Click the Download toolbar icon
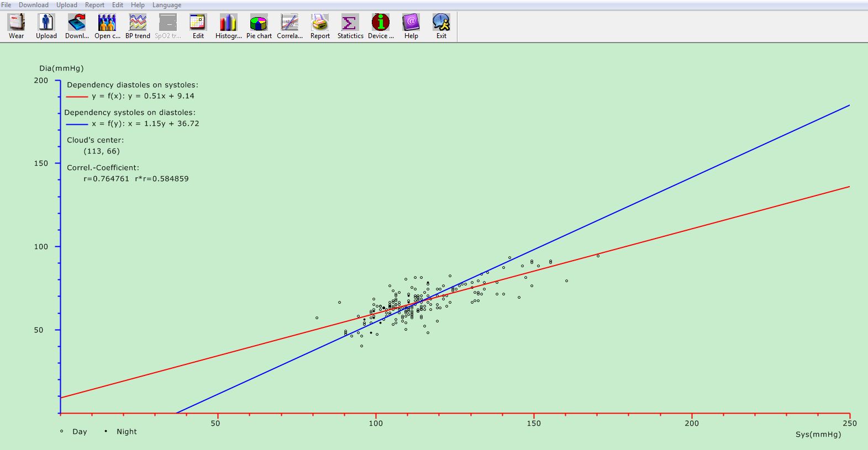Image resolution: width=868 pixels, height=450 pixels. pos(77,23)
